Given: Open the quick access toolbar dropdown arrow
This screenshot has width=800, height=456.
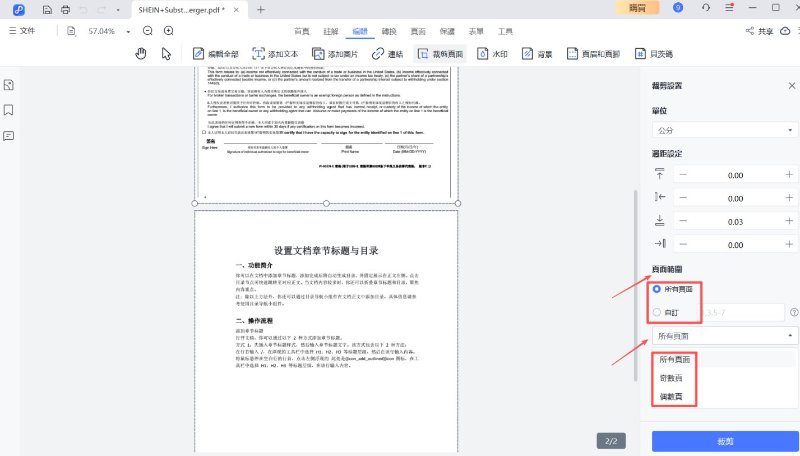Looking at the screenshot, I should (118, 10).
